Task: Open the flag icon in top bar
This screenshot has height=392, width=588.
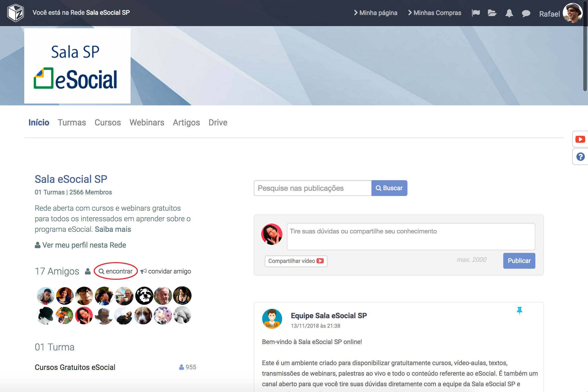Action: [x=476, y=13]
